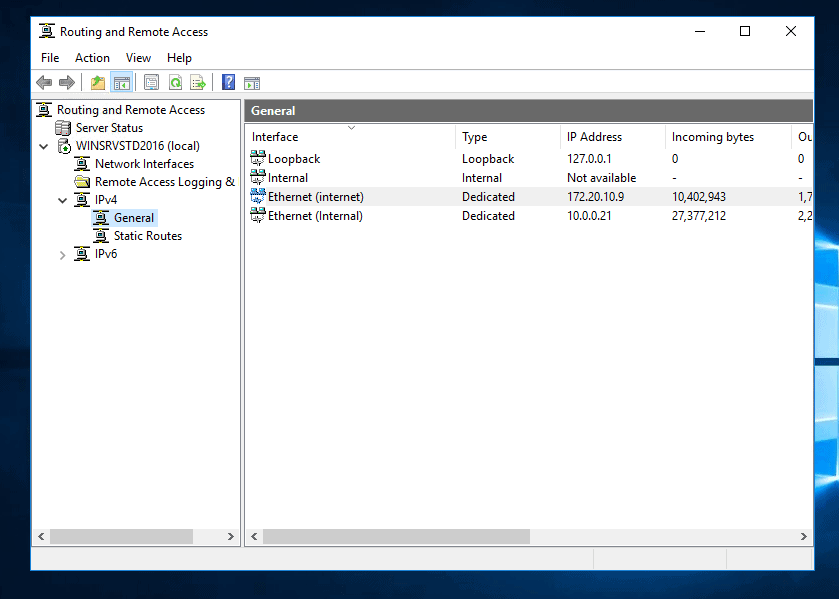Open the View menu
Screen dimensions: 839x599
click(x=138, y=58)
